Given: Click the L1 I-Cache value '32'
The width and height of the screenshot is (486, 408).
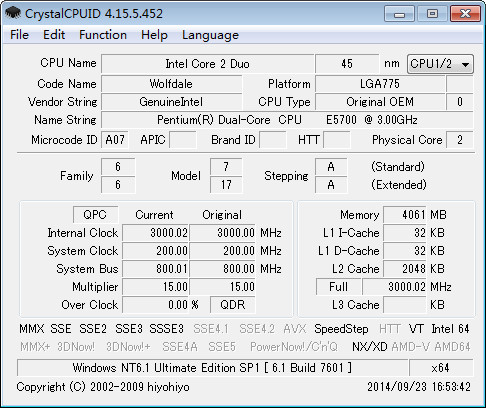Looking at the screenshot, I should coord(405,233).
